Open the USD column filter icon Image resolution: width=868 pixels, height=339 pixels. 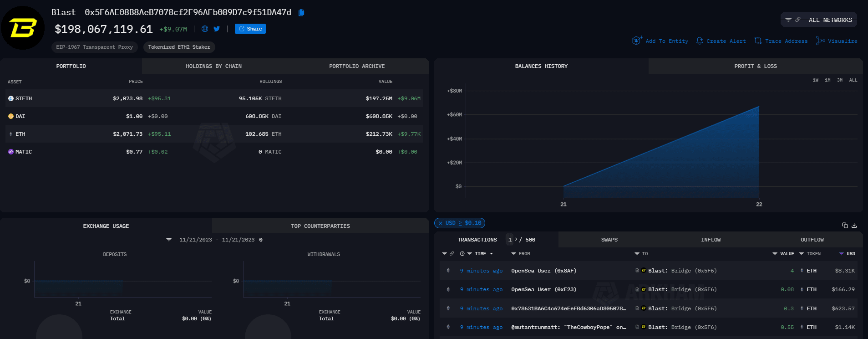841,254
